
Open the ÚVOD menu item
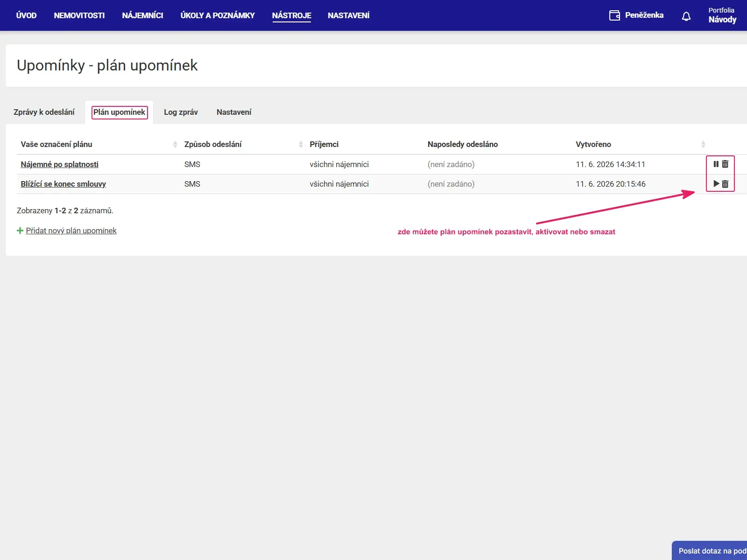[x=26, y=15]
